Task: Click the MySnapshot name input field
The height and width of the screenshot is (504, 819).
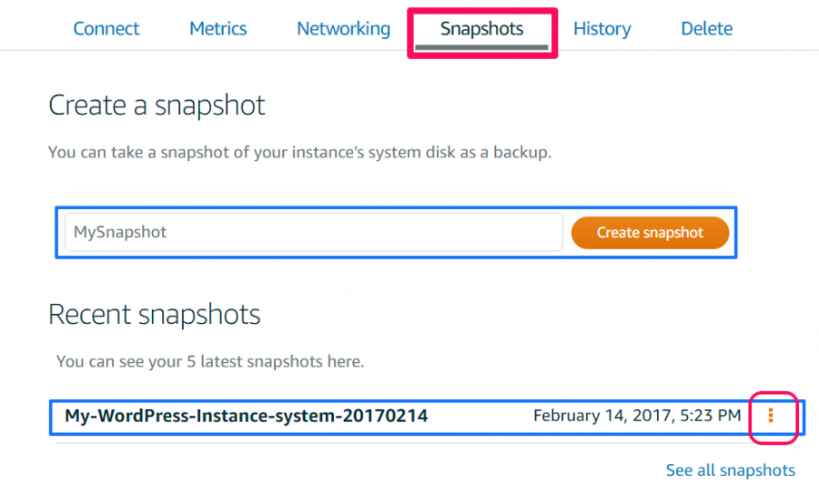Action: tap(314, 232)
